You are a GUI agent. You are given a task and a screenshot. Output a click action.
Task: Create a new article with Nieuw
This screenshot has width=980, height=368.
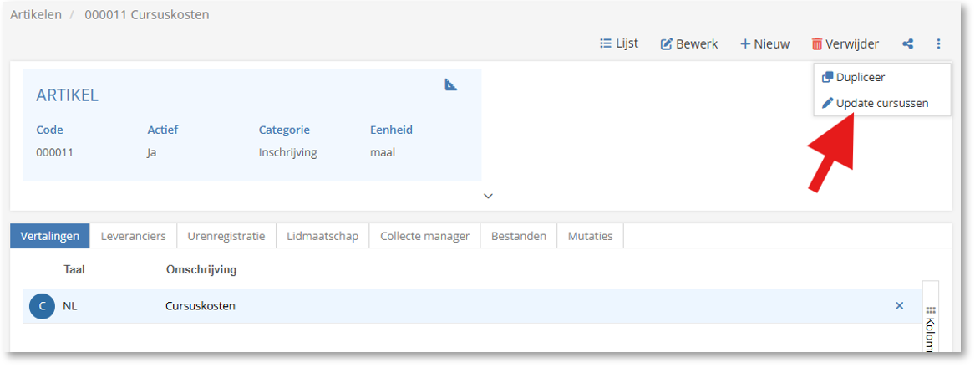point(764,44)
